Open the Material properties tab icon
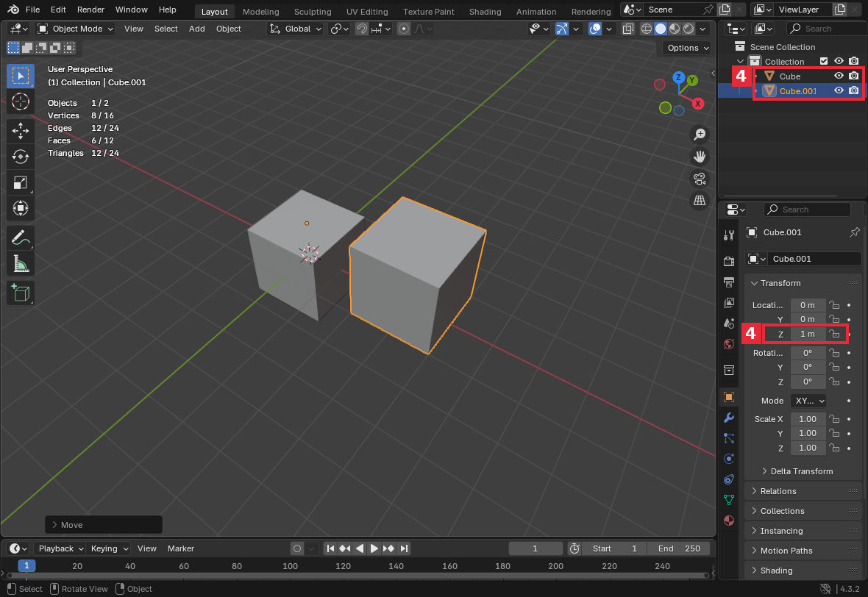The height and width of the screenshot is (597, 868). (729, 521)
